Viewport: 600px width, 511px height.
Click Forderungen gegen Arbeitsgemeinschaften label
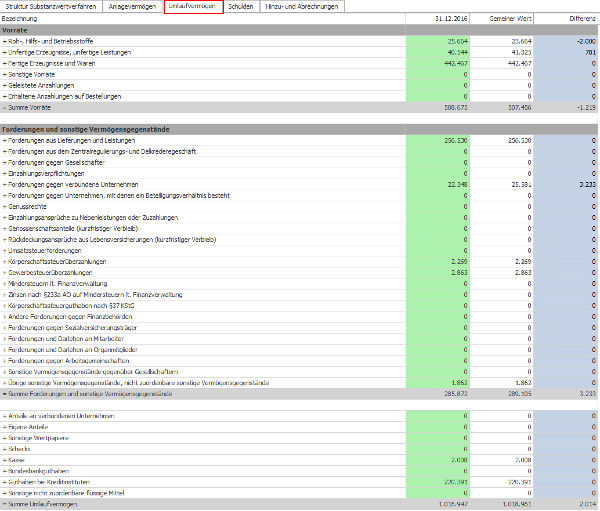69,361
